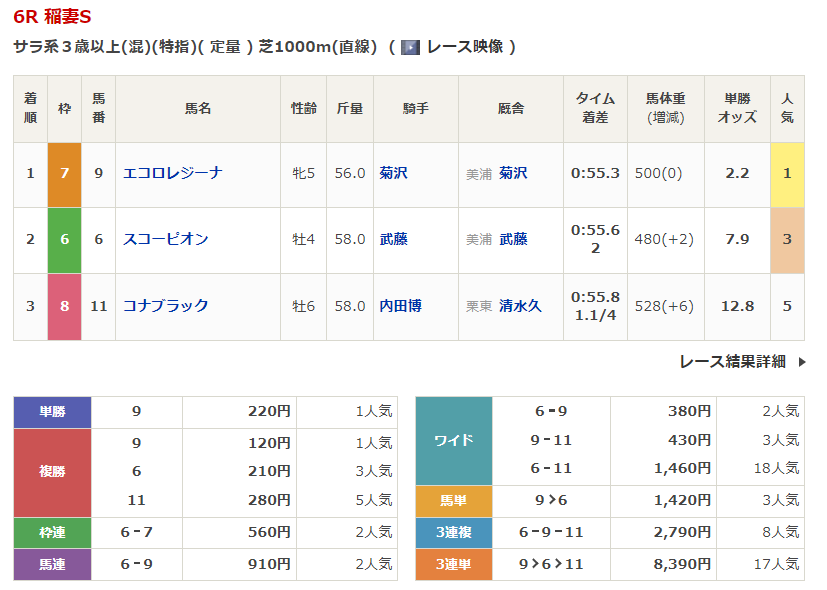Click the orange frame 7 cell
The height and width of the screenshot is (590, 827).
[64, 175]
